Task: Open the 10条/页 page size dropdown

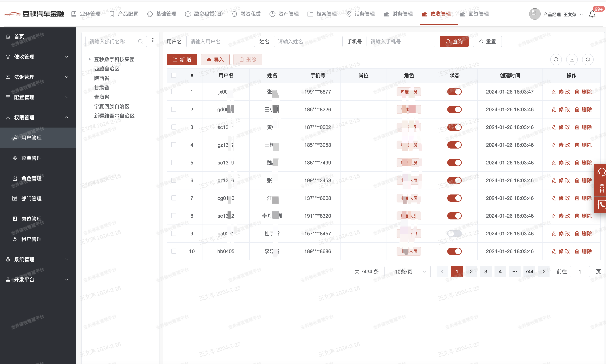Action: [407, 272]
